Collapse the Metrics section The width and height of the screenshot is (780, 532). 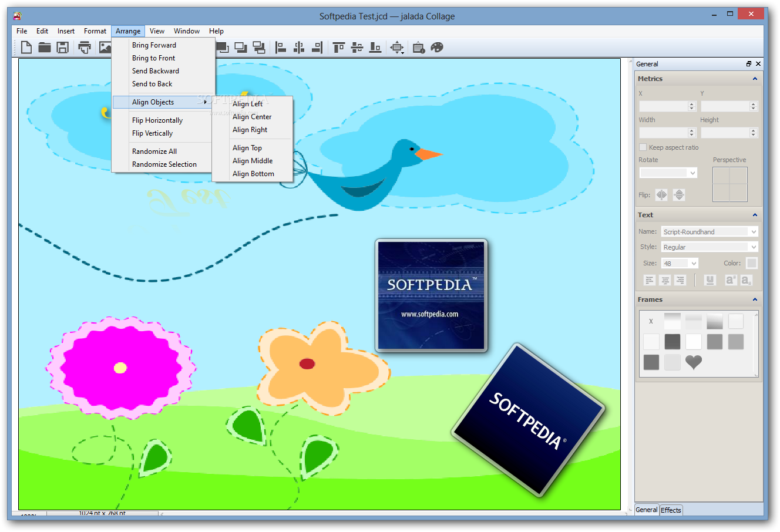[755, 79]
